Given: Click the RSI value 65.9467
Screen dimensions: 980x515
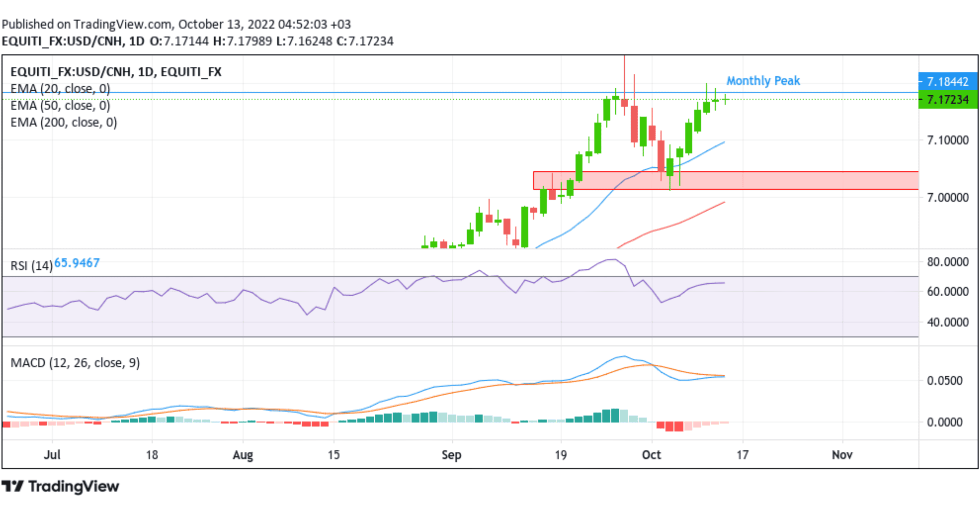Looking at the screenshot, I should pyautogui.click(x=77, y=263).
